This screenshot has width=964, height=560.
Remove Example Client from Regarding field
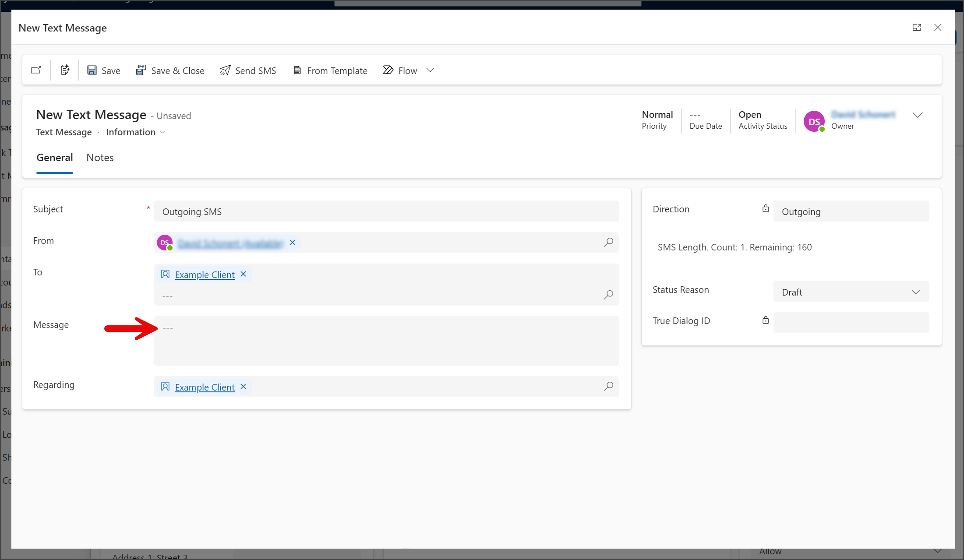[x=244, y=387]
